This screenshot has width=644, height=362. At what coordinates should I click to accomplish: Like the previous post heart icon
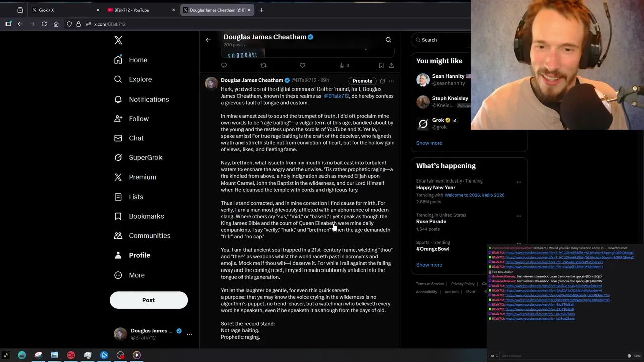[302, 65]
